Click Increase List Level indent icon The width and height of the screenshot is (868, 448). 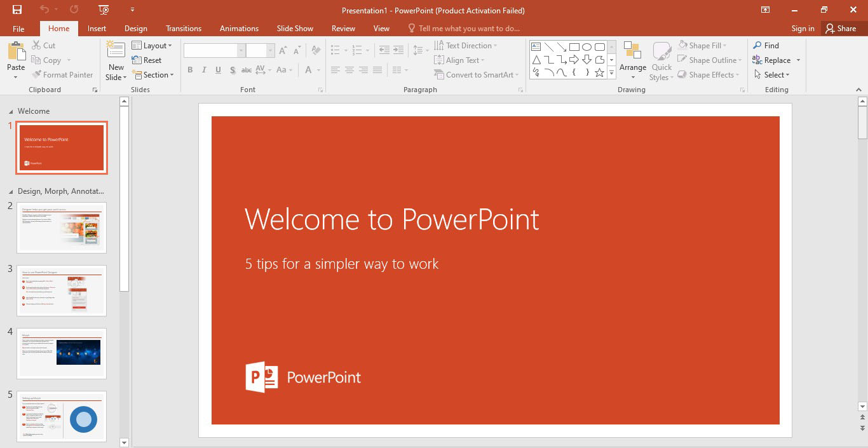398,50
